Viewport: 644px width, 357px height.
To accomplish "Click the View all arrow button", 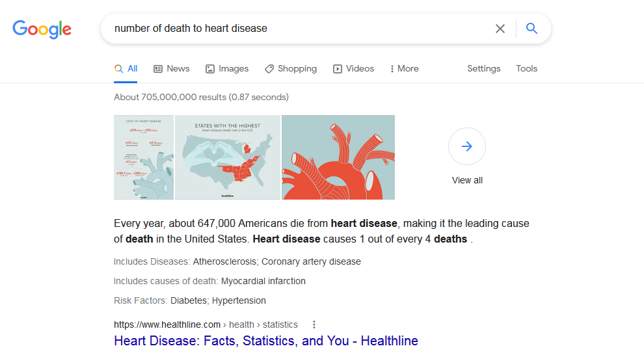I will (466, 146).
